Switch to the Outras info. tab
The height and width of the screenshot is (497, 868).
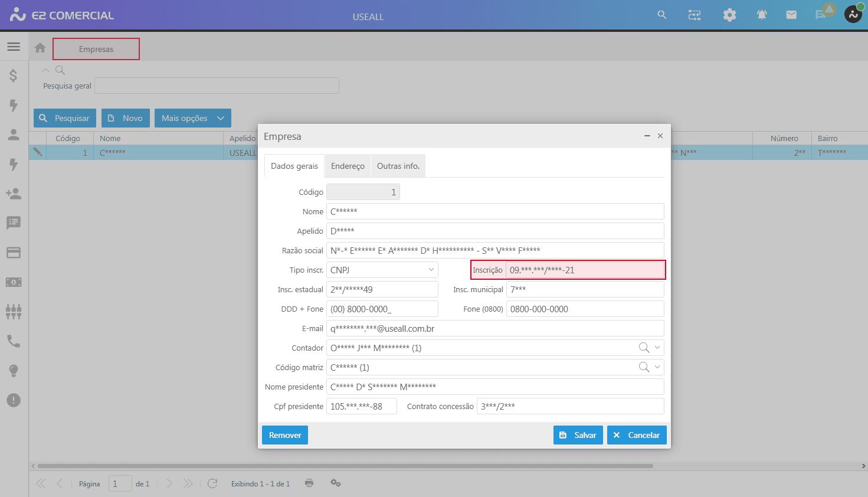point(398,166)
